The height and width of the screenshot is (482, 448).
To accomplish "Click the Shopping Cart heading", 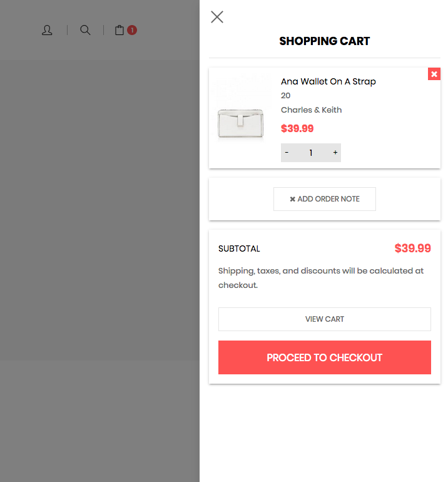I will [325, 41].
